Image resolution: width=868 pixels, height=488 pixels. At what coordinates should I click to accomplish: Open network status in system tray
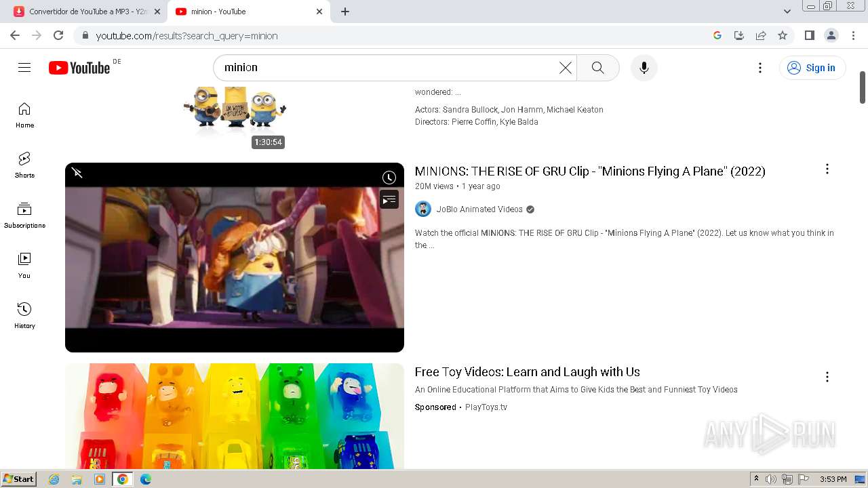pyautogui.click(x=787, y=479)
